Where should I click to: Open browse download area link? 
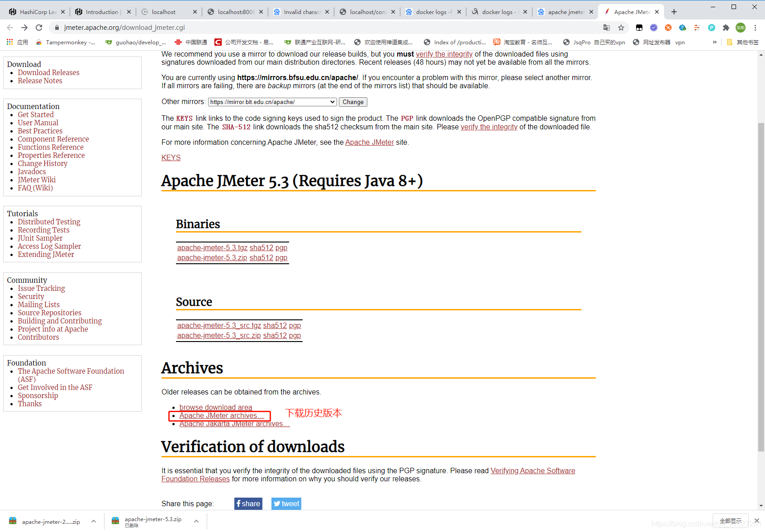click(x=216, y=407)
